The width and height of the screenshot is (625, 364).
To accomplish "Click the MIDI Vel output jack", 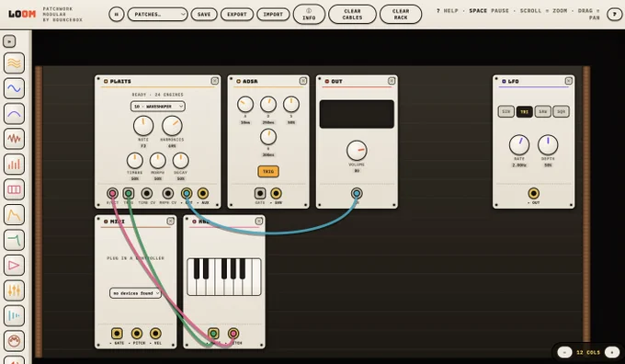I will (x=155, y=334).
